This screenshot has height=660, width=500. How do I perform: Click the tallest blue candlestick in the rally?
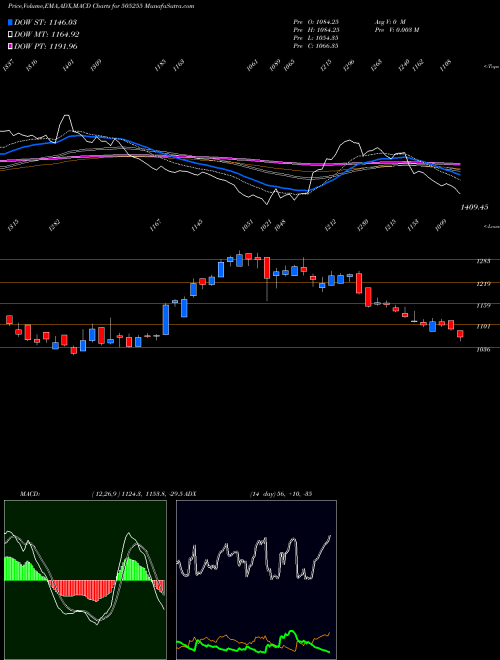[x=166, y=319]
